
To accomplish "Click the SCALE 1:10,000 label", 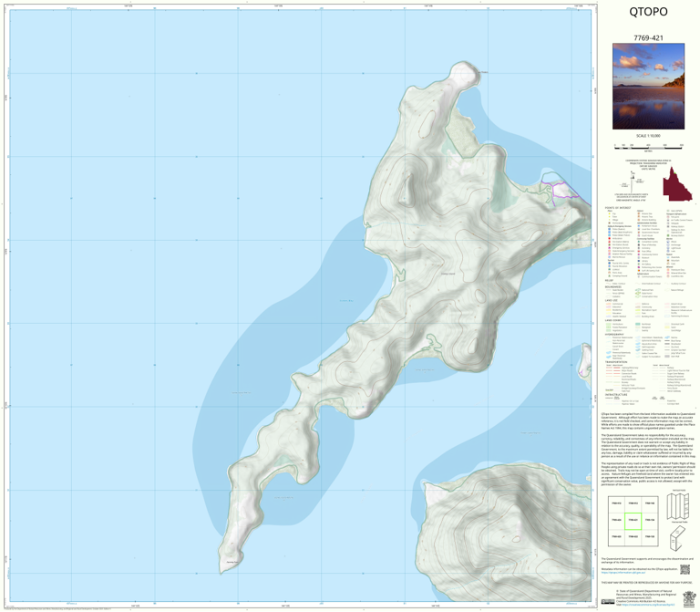I will coord(648,136).
